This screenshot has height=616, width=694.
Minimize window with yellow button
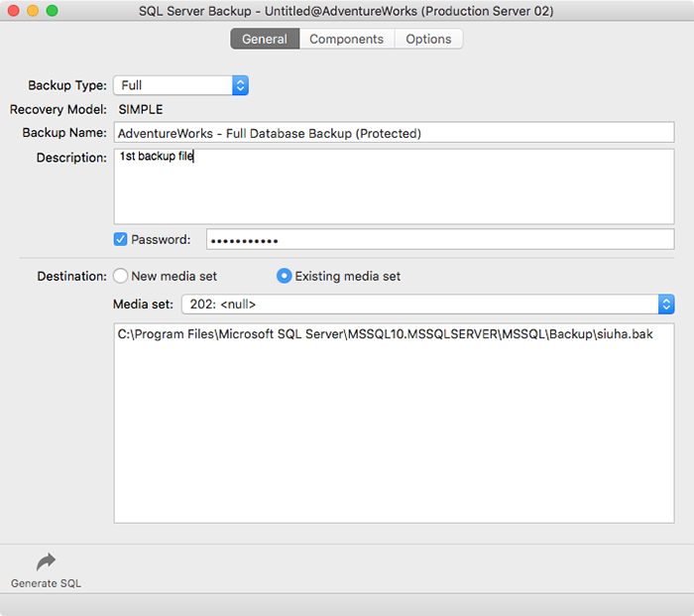tap(33, 11)
